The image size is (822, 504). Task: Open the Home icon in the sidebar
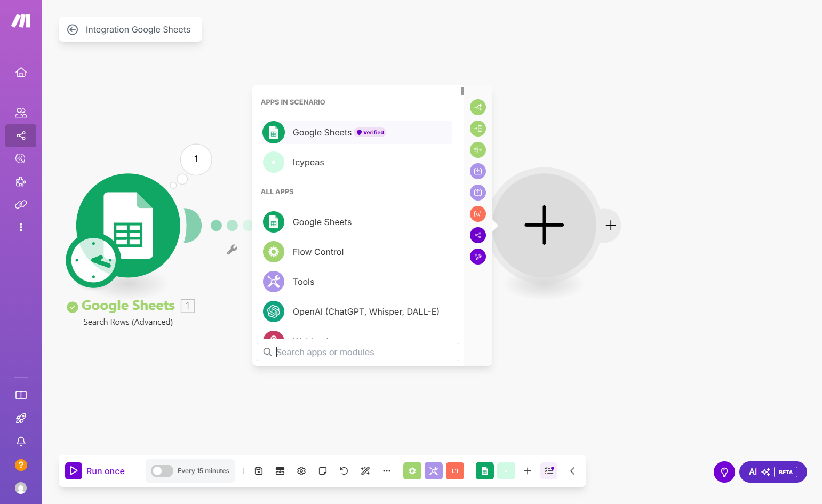click(x=21, y=72)
